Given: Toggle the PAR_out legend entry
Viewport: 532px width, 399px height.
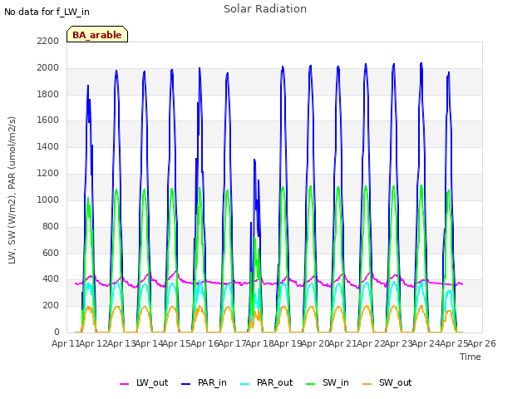Looking at the screenshot, I should (x=266, y=382).
